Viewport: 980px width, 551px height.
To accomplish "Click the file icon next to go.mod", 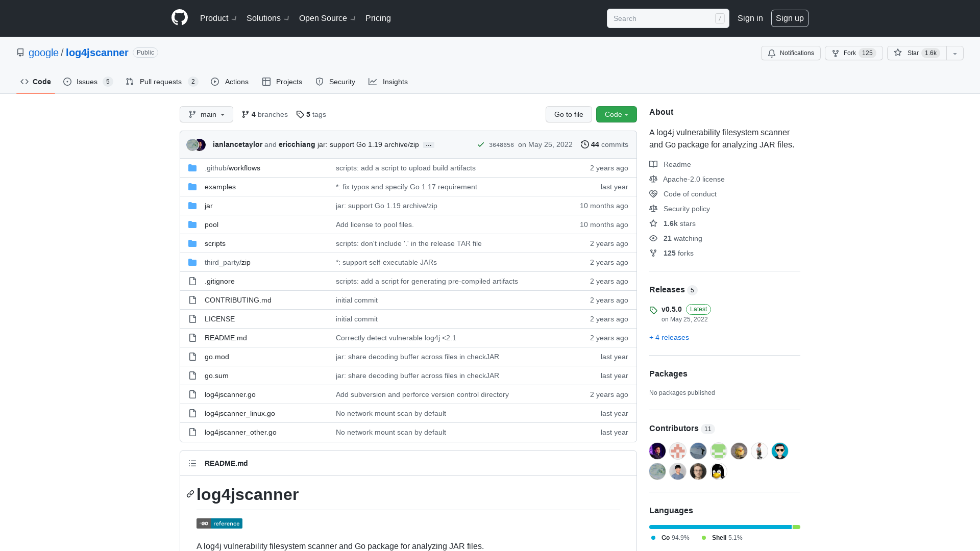I will (192, 357).
